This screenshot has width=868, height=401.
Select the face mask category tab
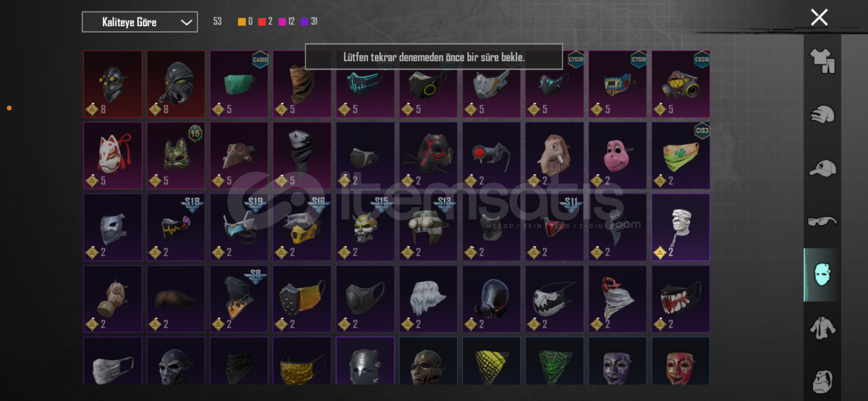point(822,275)
